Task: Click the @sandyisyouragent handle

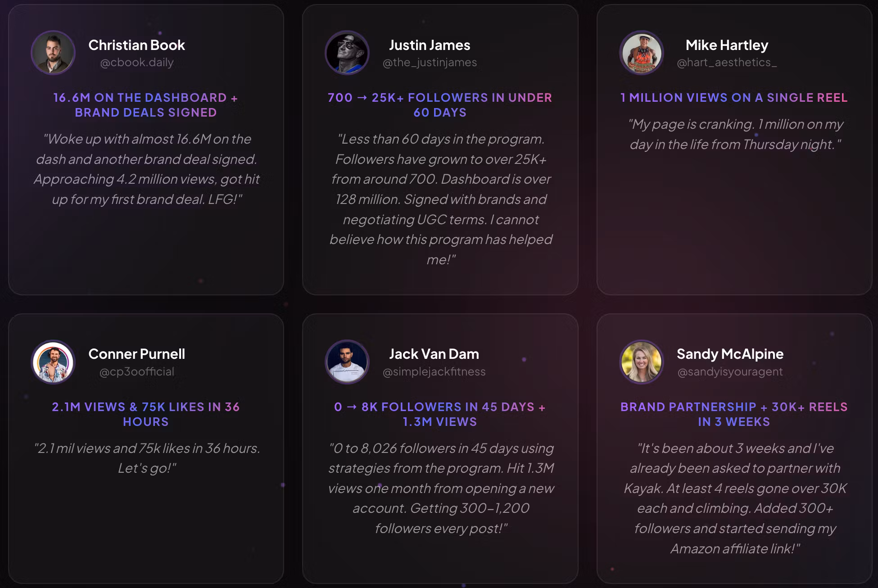Action: point(730,372)
